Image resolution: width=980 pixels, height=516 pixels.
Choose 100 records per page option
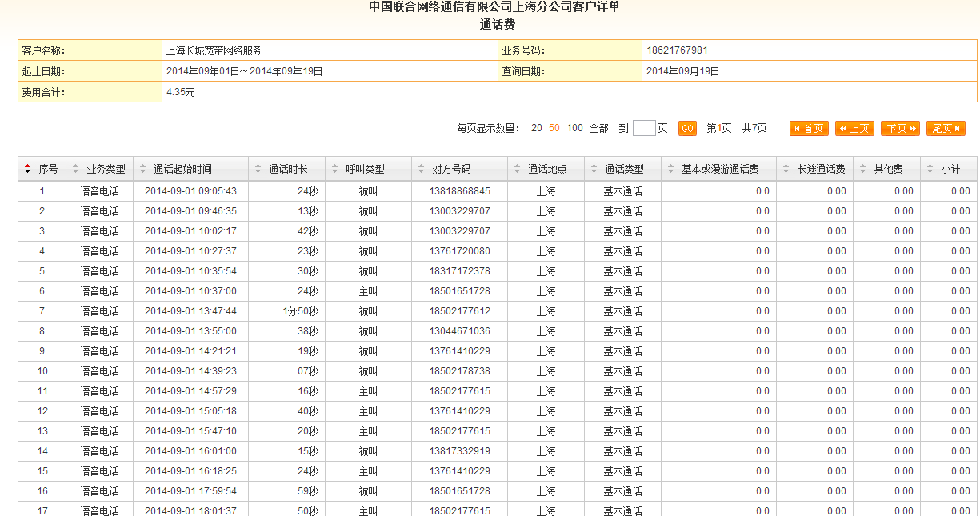[x=574, y=128]
